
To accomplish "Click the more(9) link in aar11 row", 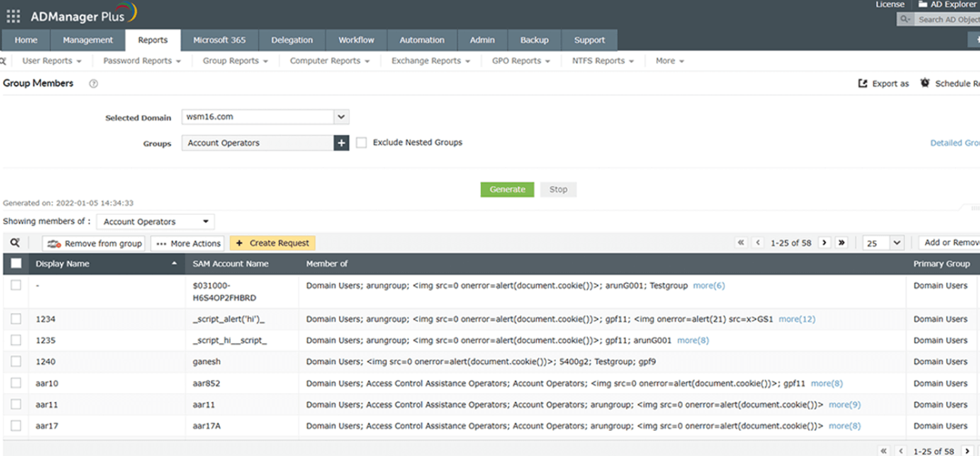I will 845,405.
